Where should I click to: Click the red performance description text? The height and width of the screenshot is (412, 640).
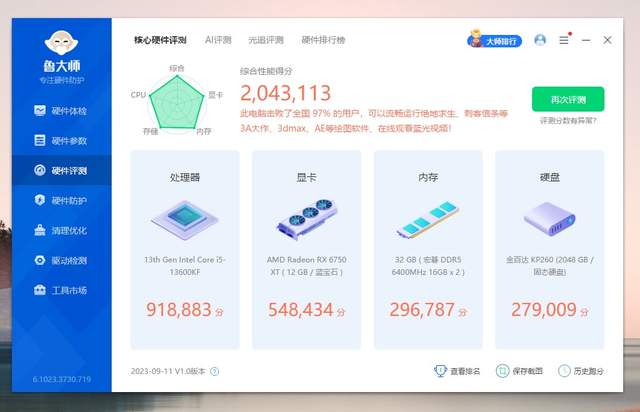click(373, 121)
